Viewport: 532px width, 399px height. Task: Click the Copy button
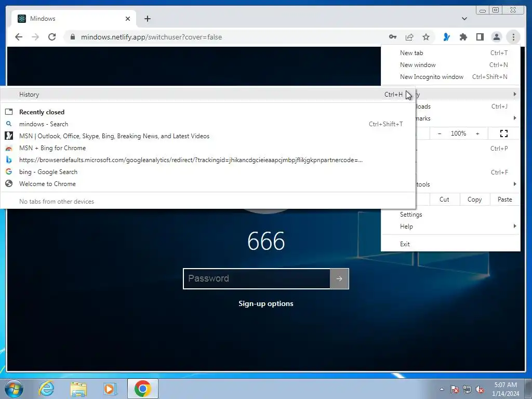coord(474,199)
